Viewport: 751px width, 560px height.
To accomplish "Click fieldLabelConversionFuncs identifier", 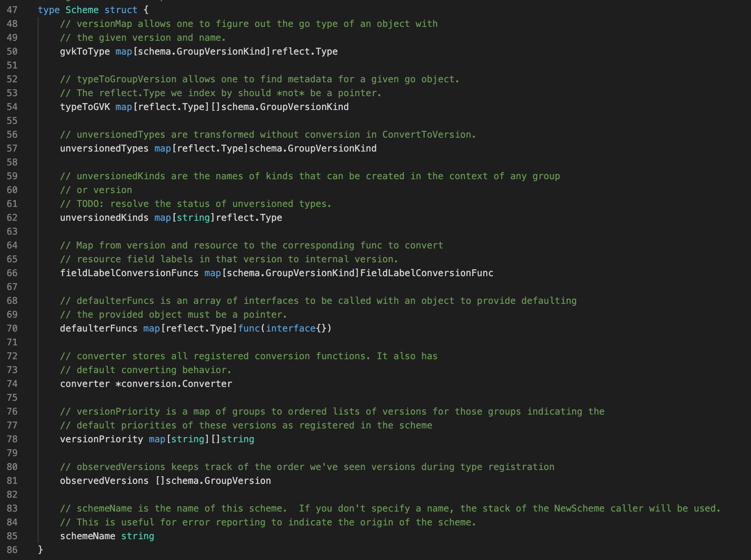I will 129,273.
